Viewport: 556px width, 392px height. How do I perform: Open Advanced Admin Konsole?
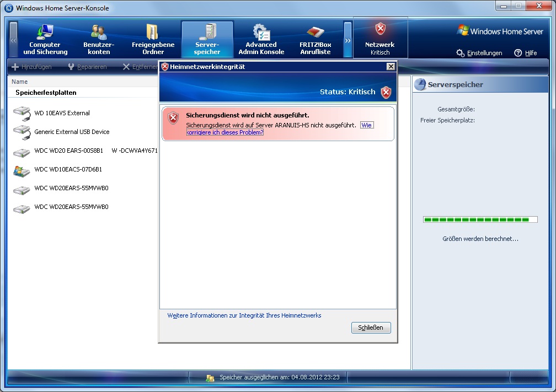(x=261, y=40)
